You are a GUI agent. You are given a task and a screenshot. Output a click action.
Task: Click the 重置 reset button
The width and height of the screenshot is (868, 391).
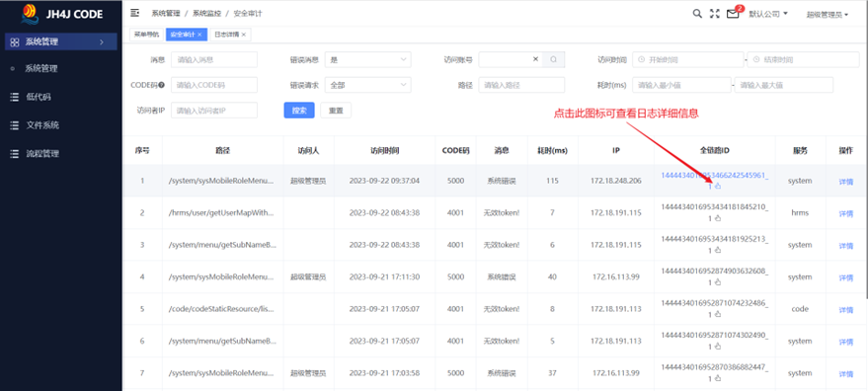pos(336,111)
